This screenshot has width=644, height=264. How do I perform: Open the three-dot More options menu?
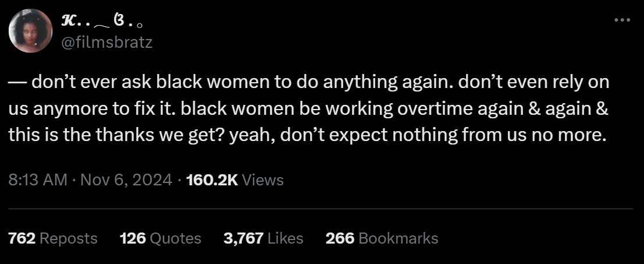(622, 20)
